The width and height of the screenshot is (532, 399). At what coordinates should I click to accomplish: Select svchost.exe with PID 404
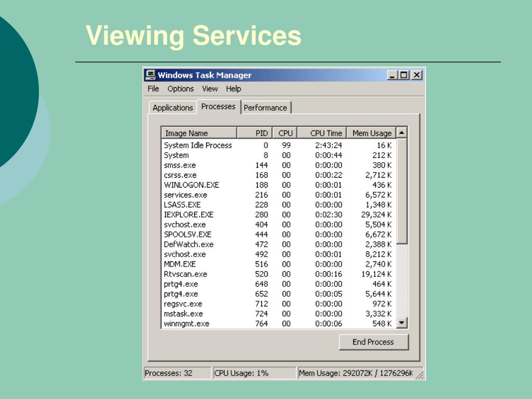(x=278, y=224)
